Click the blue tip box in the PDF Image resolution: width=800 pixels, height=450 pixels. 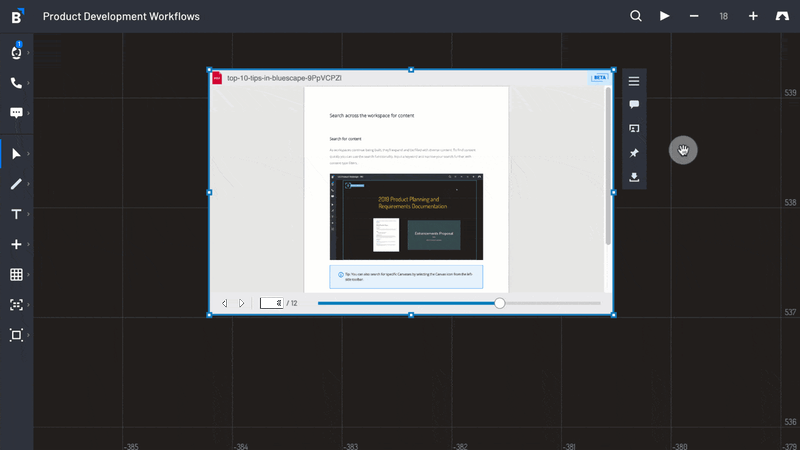point(406,277)
